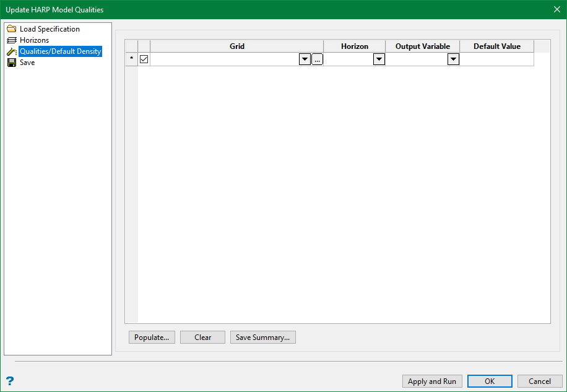Click the Horizons layers icon
Screen dimensions: 567x392
(x=12, y=40)
